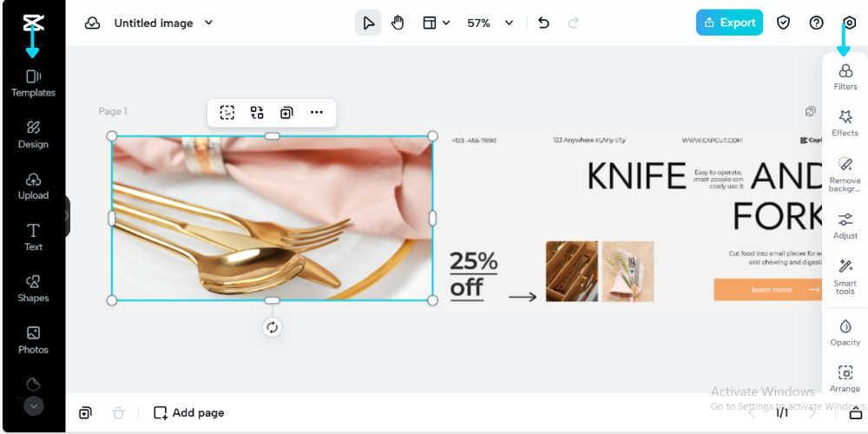The height and width of the screenshot is (434, 868).
Task: Click the Page 1 label
Action: (113, 111)
